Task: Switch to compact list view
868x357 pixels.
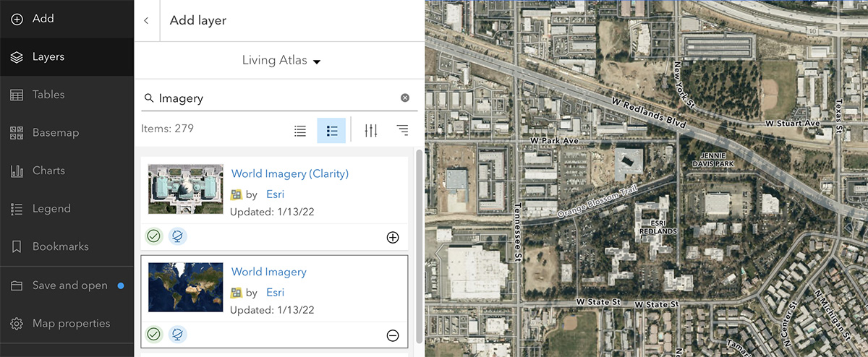Action: [300, 131]
